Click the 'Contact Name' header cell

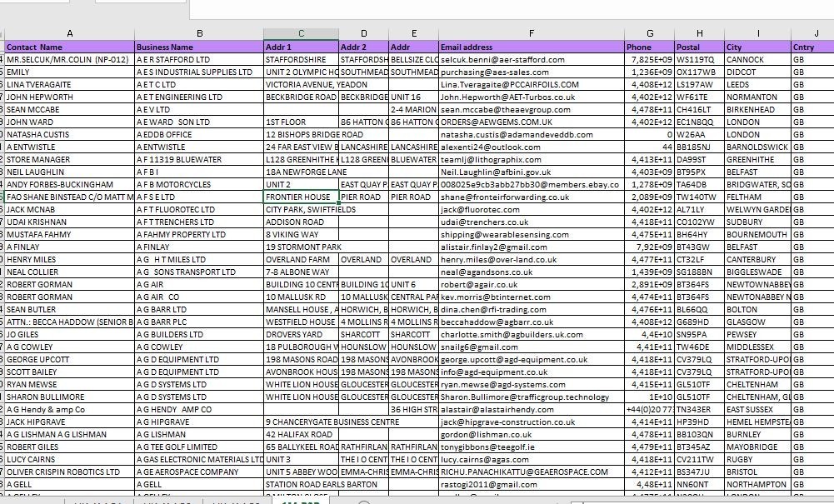point(70,47)
